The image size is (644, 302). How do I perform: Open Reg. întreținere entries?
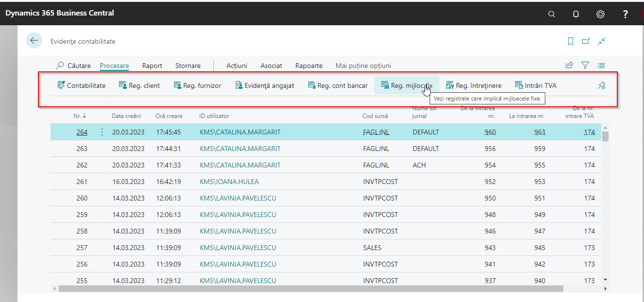tap(473, 85)
